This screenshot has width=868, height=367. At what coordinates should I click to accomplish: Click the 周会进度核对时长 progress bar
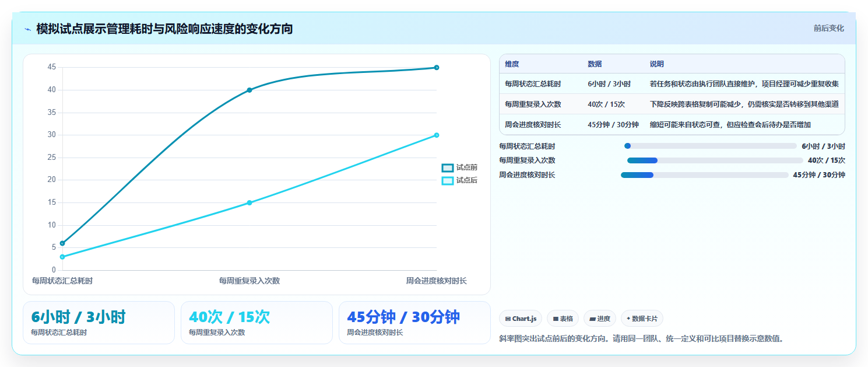click(x=705, y=175)
